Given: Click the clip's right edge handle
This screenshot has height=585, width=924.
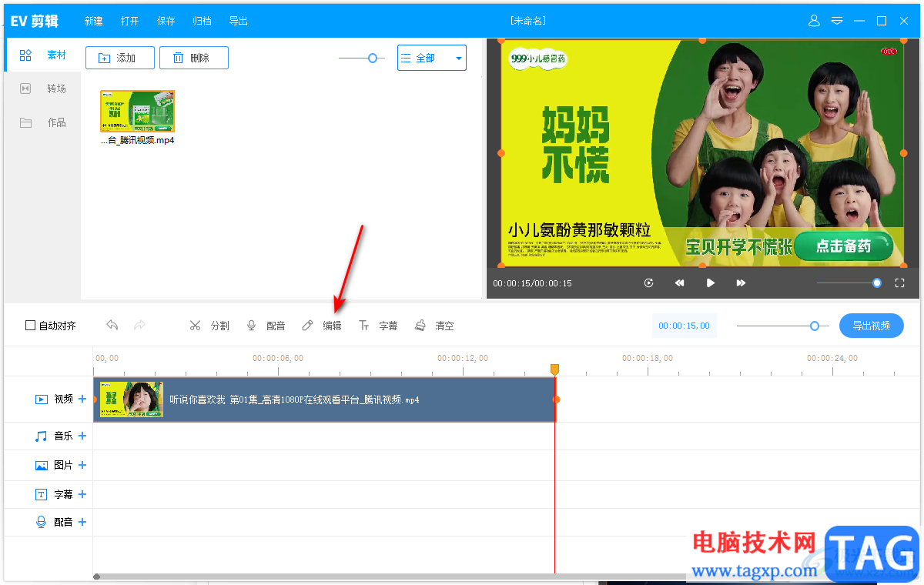Looking at the screenshot, I should click(556, 399).
